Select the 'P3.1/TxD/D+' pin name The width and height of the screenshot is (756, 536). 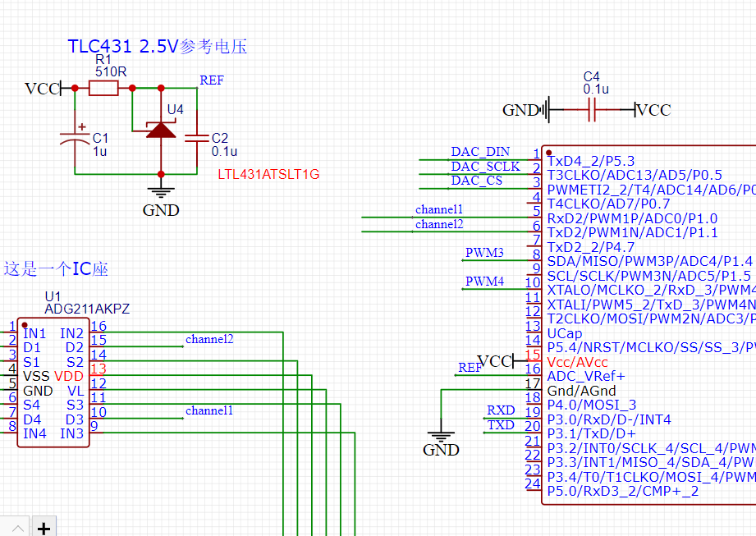pos(591,433)
